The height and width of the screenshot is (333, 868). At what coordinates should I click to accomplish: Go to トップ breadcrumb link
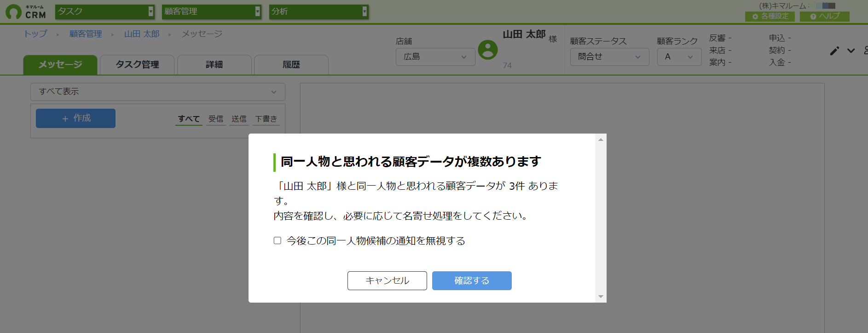35,34
